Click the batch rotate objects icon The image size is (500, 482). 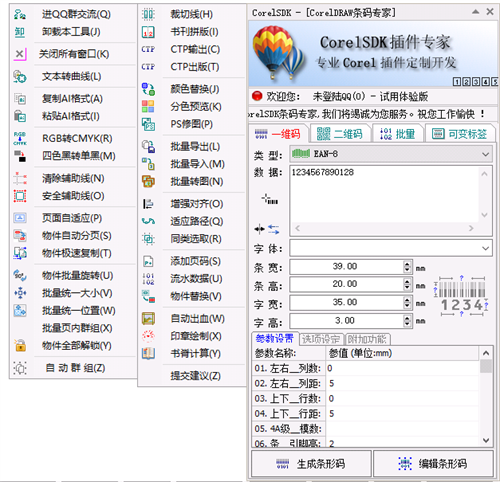coord(20,275)
